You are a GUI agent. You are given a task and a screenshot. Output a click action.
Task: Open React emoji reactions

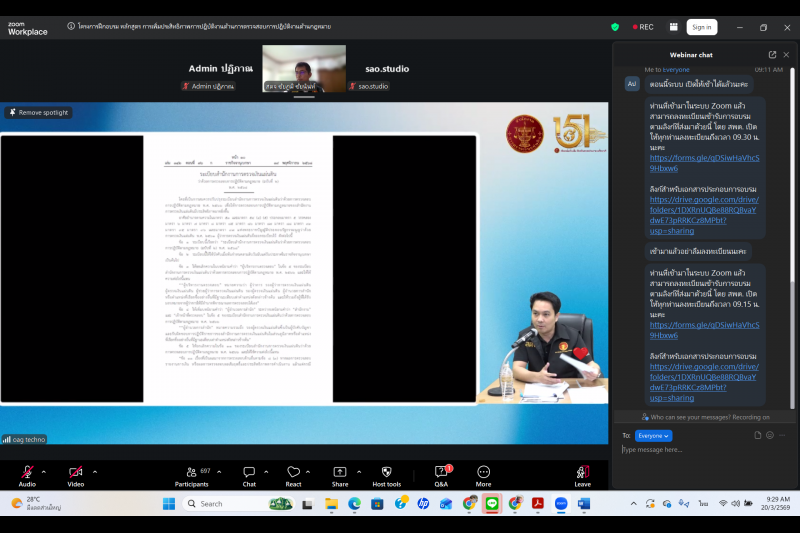coord(293,472)
